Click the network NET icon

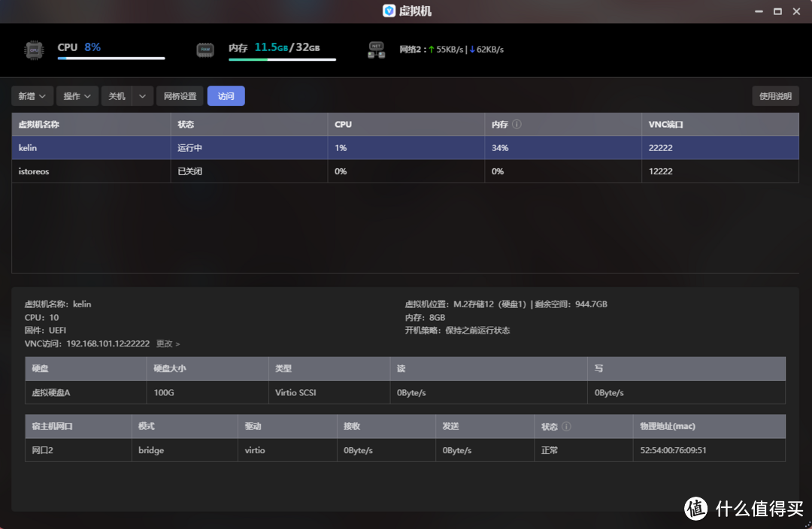pyautogui.click(x=376, y=50)
